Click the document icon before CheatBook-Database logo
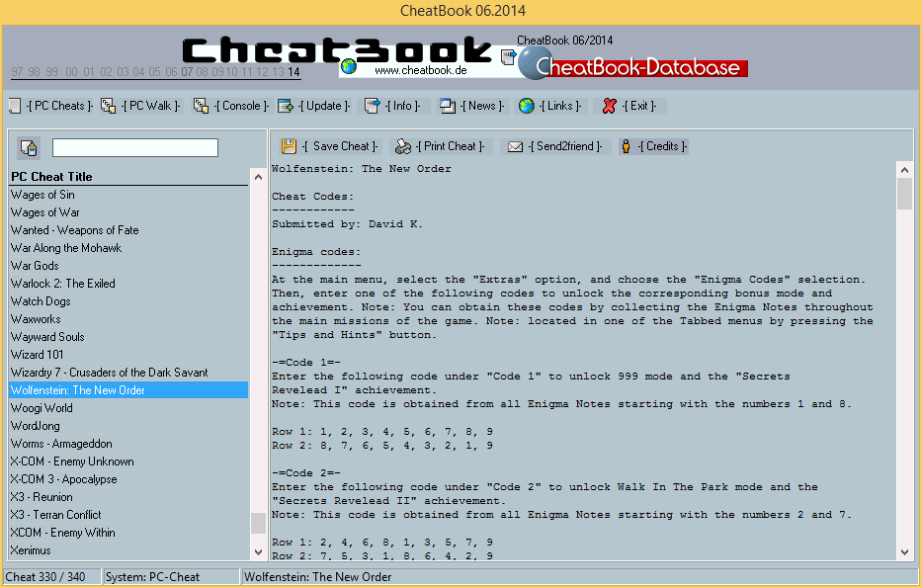This screenshot has width=922, height=588. pyautogui.click(x=509, y=57)
